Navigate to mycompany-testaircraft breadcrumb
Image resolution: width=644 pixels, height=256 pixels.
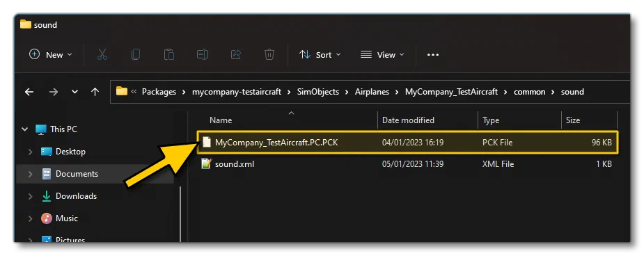[237, 92]
